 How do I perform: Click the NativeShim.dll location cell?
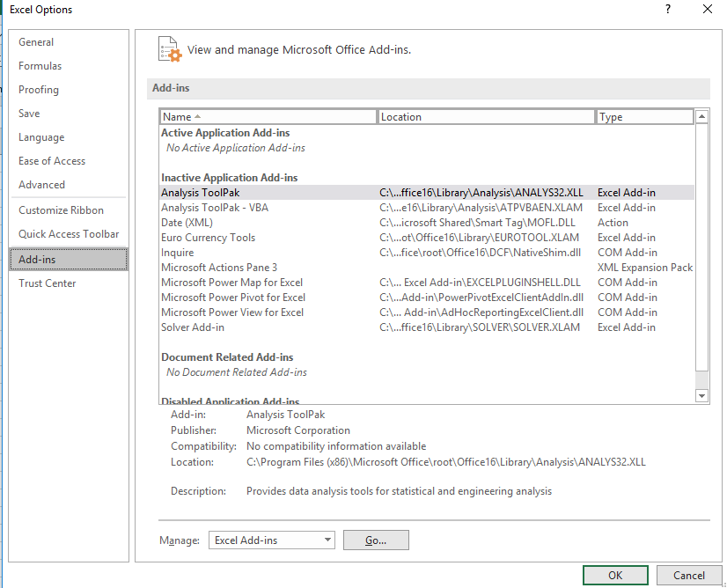[480, 253]
